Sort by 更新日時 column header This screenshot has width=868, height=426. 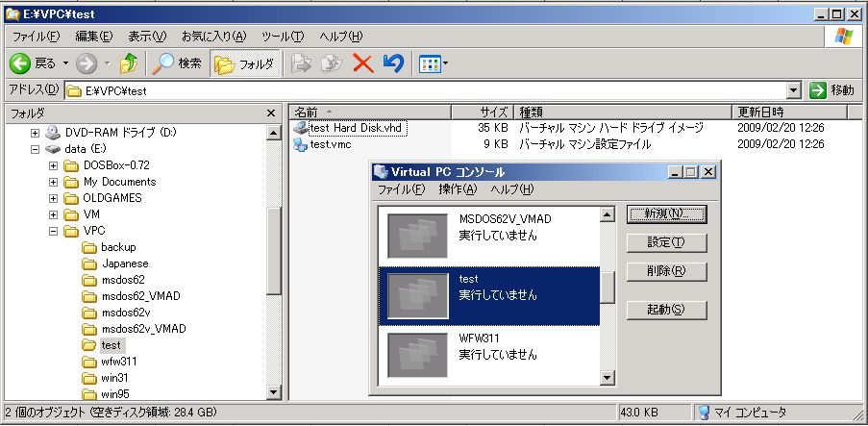point(790,113)
